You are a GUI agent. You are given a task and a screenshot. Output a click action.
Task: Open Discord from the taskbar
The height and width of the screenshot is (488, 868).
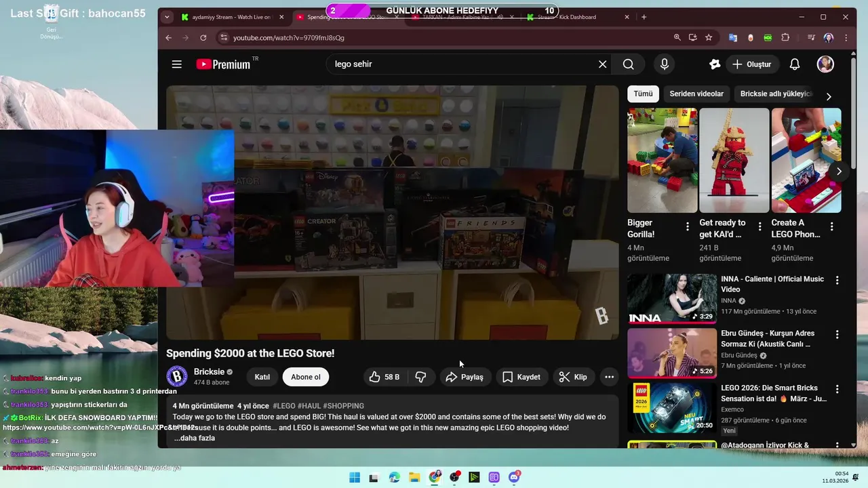[514, 477]
